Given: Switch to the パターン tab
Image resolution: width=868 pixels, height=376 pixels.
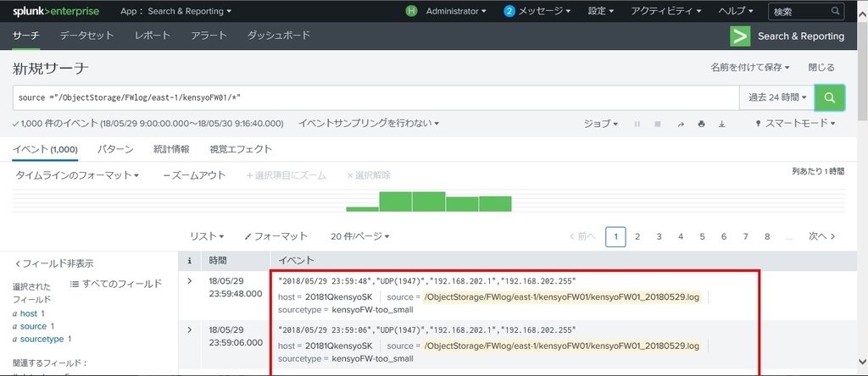Looking at the screenshot, I should tap(115, 149).
